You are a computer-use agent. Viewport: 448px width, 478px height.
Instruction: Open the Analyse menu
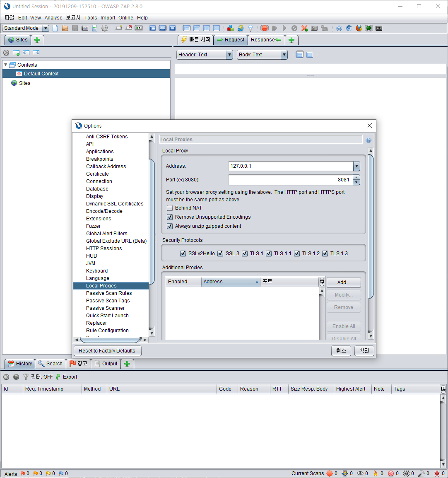tap(53, 18)
